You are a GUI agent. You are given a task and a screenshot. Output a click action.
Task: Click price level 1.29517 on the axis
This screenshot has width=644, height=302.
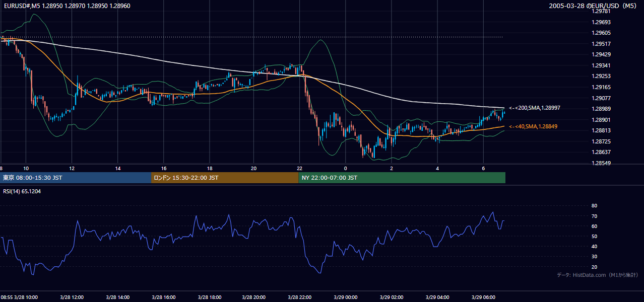[x=601, y=44]
